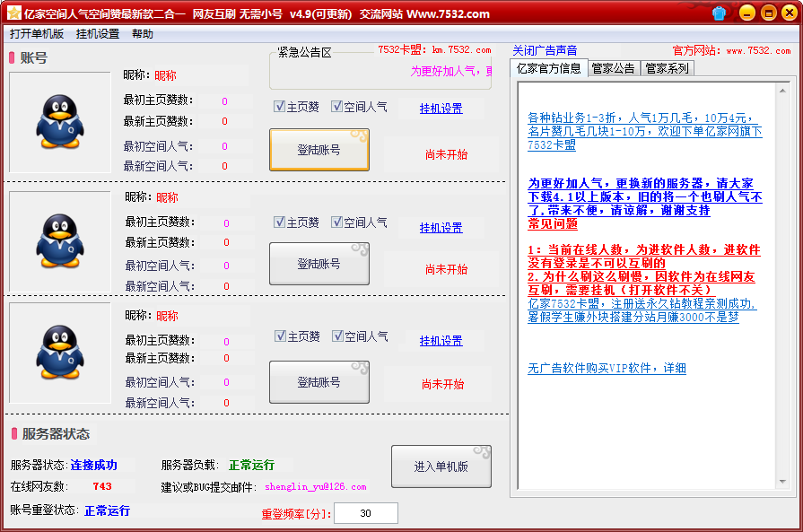Open FAQ item 1 当前在线人数 link
The height and width of the screenshot is (532, 803).
644,257
